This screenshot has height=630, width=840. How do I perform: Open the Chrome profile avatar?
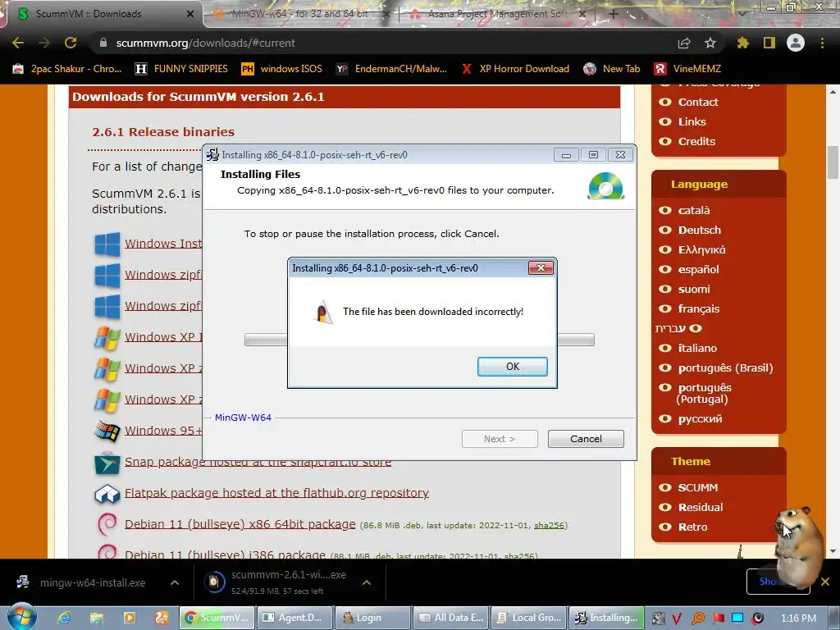[796, 43]
